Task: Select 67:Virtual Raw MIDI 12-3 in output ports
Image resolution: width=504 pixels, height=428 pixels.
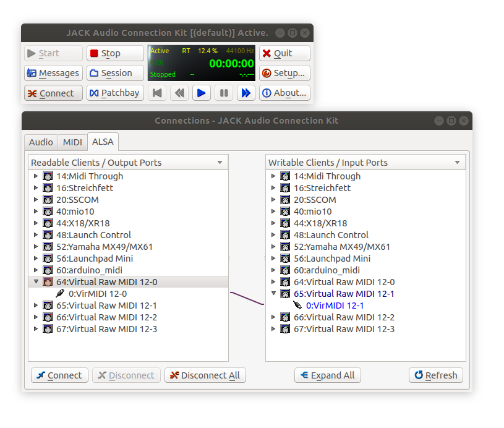Action: pos(106,329)
